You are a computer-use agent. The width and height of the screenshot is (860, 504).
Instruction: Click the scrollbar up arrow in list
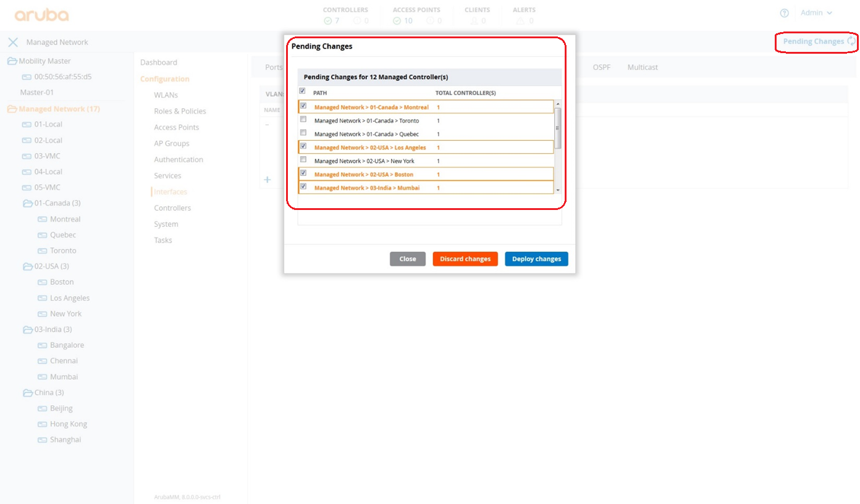click(x=558, y=104)
